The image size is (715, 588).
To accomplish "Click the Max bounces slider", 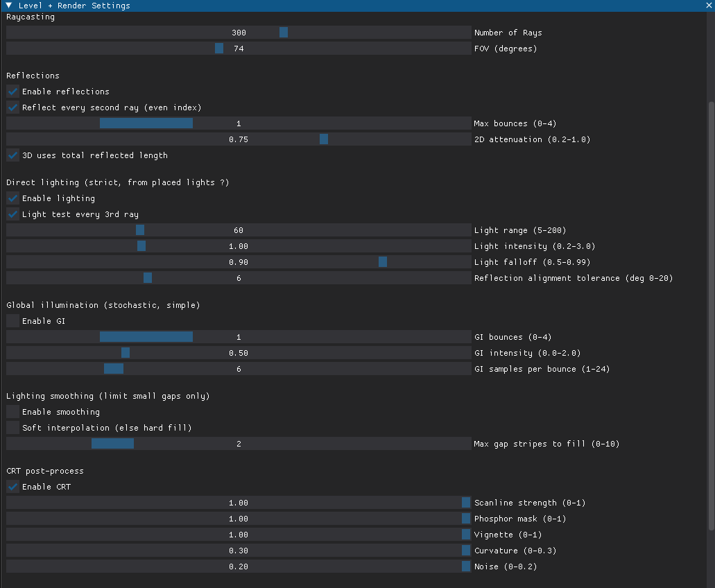I will tap(239, 123).
